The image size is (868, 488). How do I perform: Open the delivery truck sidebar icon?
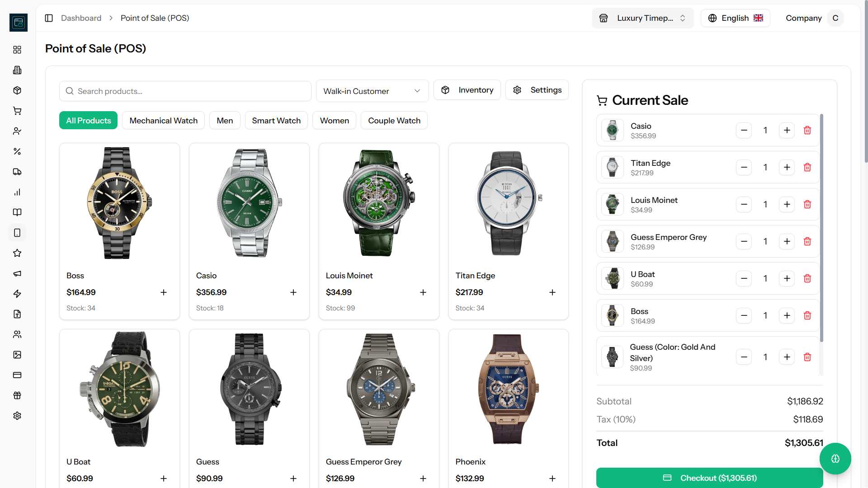click(17, 172)
